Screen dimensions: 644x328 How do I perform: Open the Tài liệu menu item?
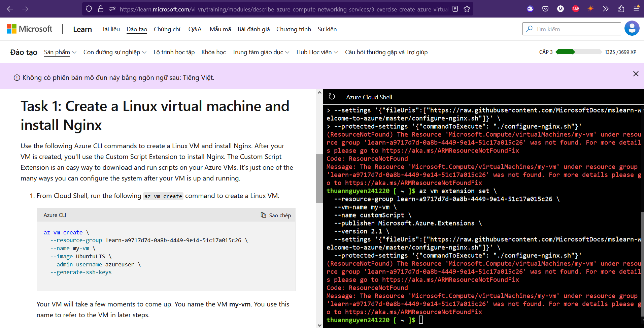tap(111, 29)
